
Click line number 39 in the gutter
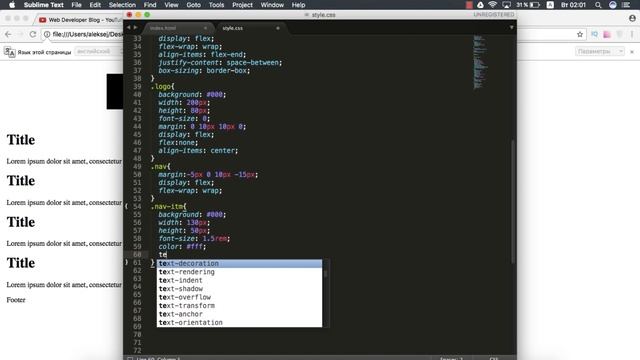[x=137, y=87]
